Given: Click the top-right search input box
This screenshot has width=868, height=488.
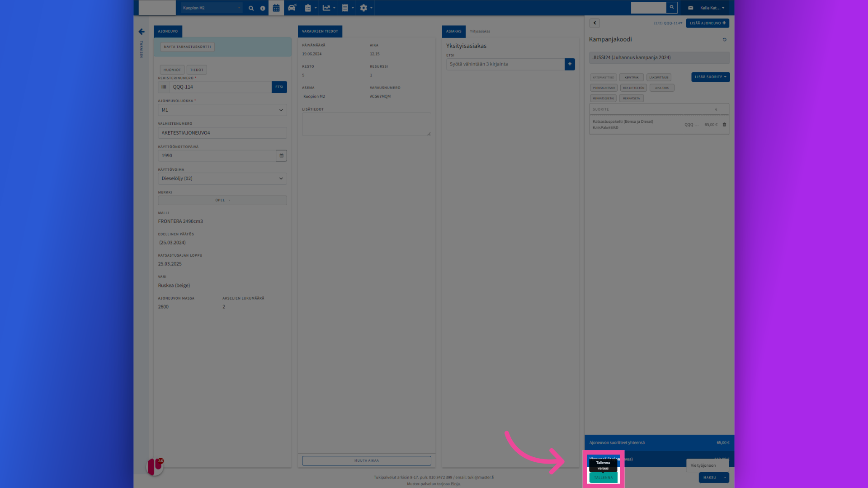Looking at the screenshot, I should pyautogui.click(x=649, y=7).
